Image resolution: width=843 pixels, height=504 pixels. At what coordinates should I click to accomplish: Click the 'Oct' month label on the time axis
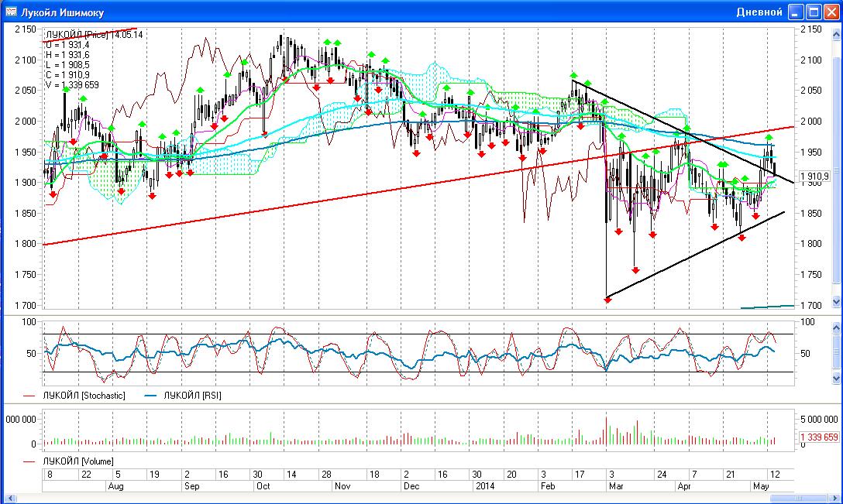(263, 485)
